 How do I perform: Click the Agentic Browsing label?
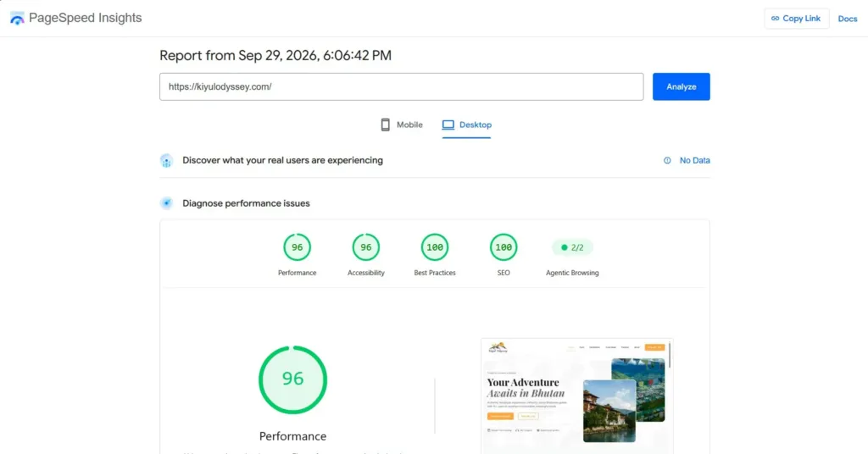pos(572,273)
